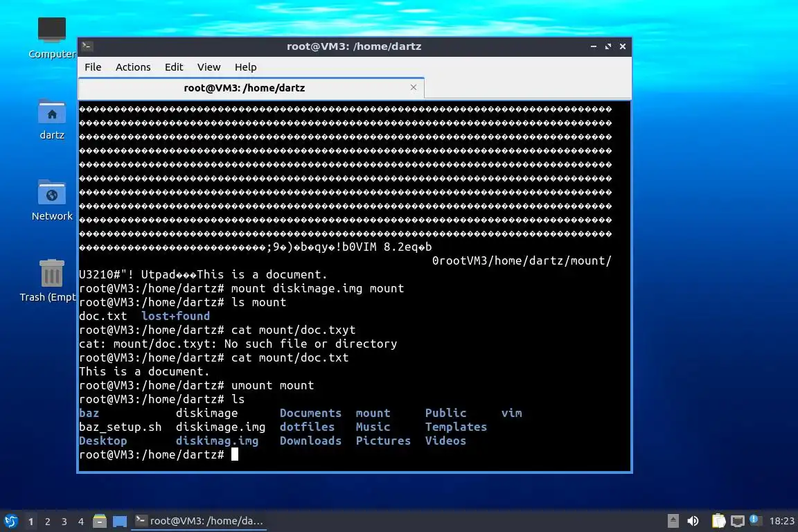
Task: Open the dartz home folder icon
Action: coord(52,120)
